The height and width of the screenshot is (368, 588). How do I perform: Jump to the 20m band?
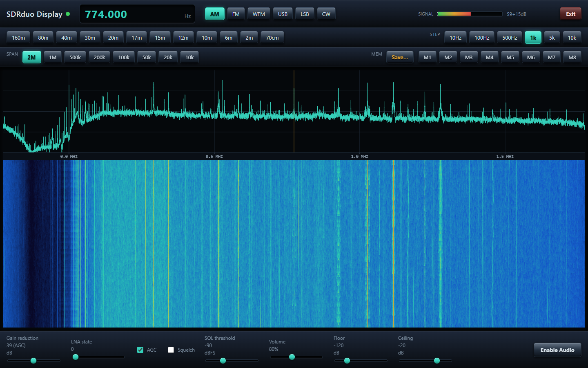(x=113, y=38)
